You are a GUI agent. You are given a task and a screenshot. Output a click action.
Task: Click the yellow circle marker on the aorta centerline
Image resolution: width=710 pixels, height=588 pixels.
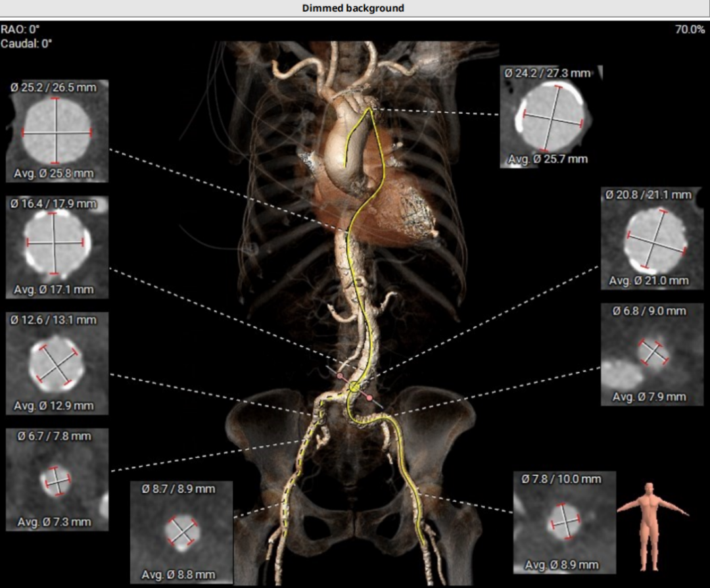(x=354, y=387)
